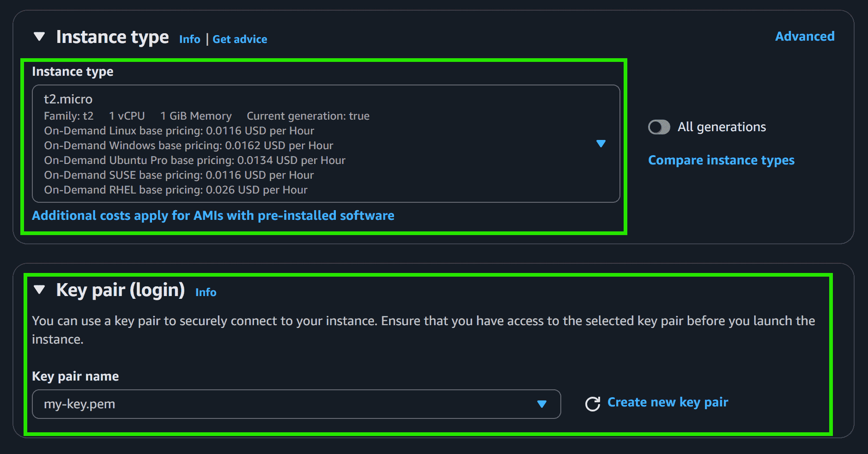868x454 pixels.
Task: Open the my-key.pem key pair dropdown
Action: [x=297, y=404]
